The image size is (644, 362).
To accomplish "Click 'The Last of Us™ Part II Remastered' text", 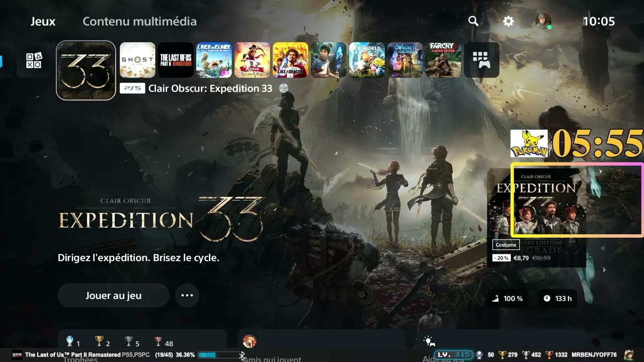I will (72, 355).
